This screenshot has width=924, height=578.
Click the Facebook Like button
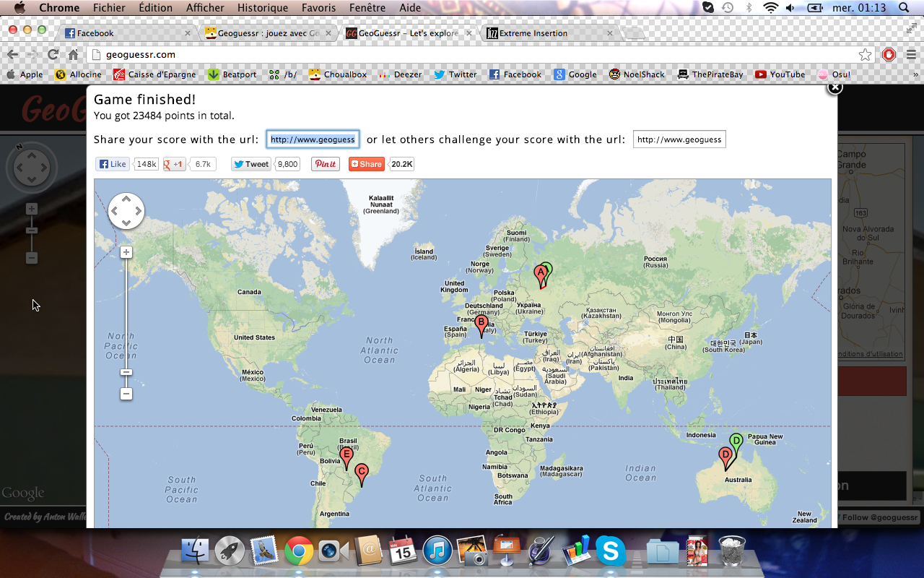[112, 164]
